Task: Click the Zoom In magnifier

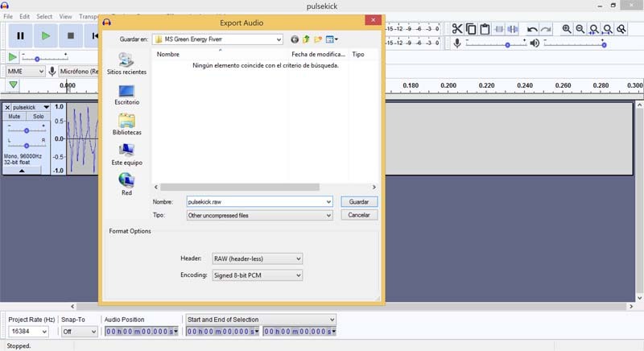Action: 567,29
